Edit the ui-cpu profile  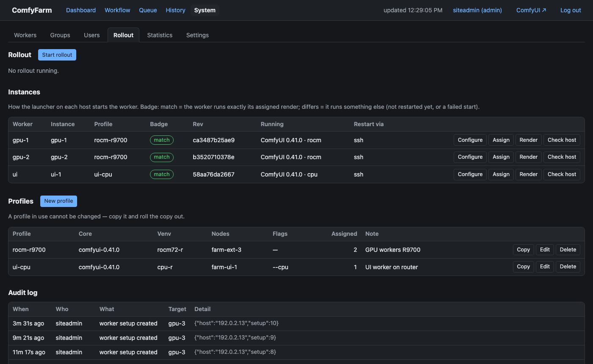(545, 267)
